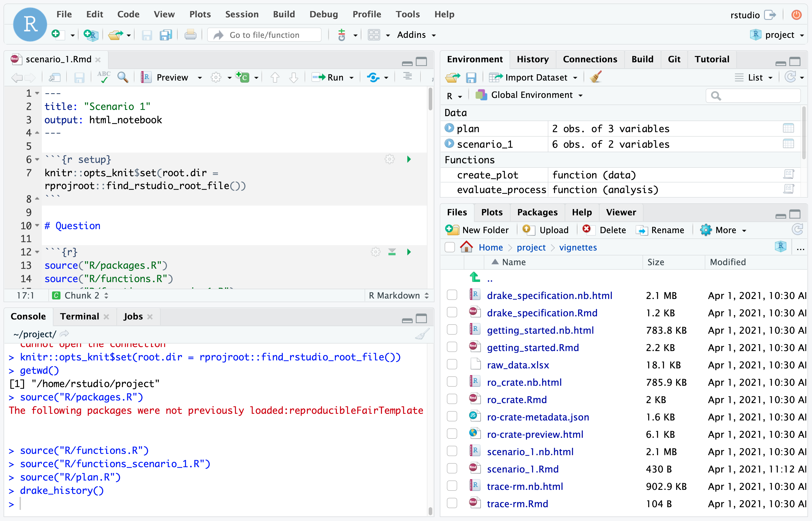The image size is (812, 521).
Task: Toggle the select-all checkbox beside Home
Action: click(450, 247)
